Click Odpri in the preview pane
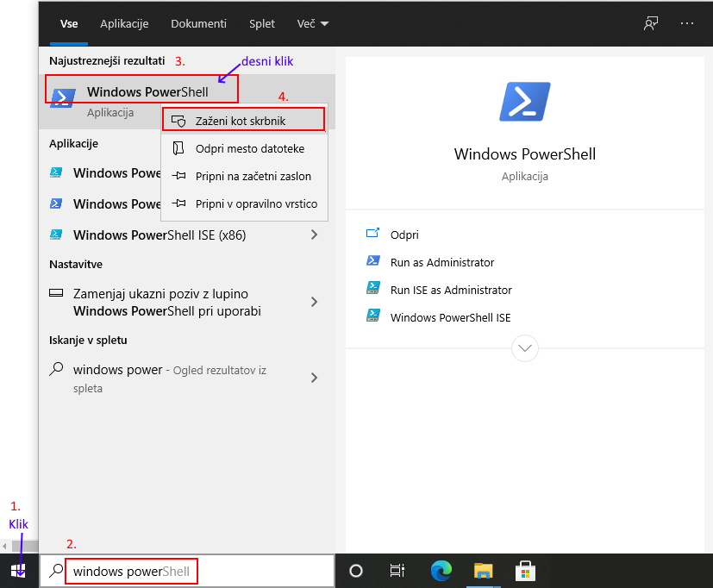Screen dimensions: 713x588 tap(404, 235)
